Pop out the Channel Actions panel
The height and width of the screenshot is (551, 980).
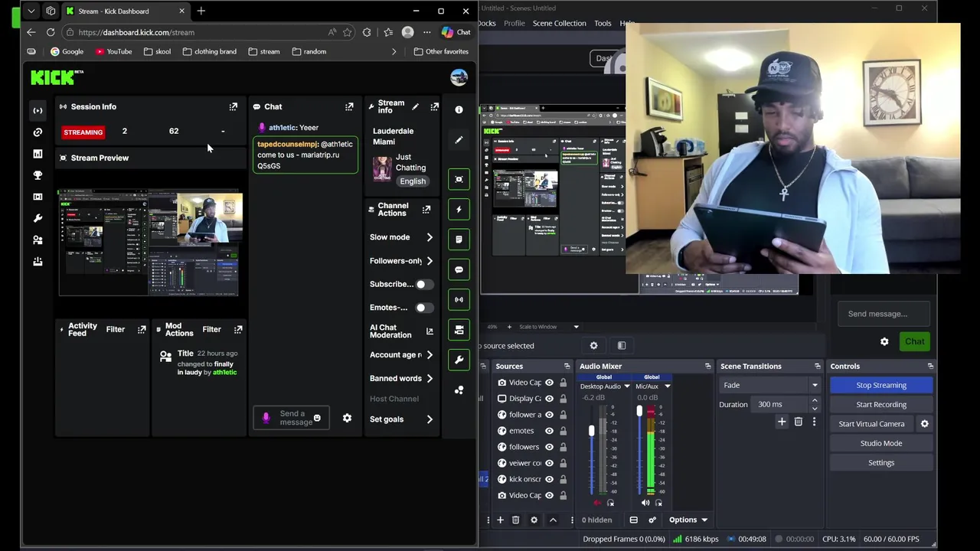[426, 209]
